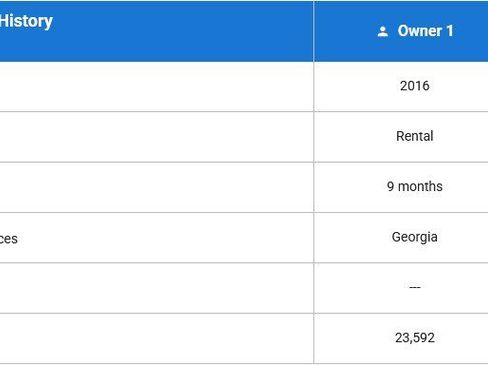The width and height of the screenshot is (488, 366).
Task: Click the empty label cell beside 23,592
Action: (x=156, y=338)
